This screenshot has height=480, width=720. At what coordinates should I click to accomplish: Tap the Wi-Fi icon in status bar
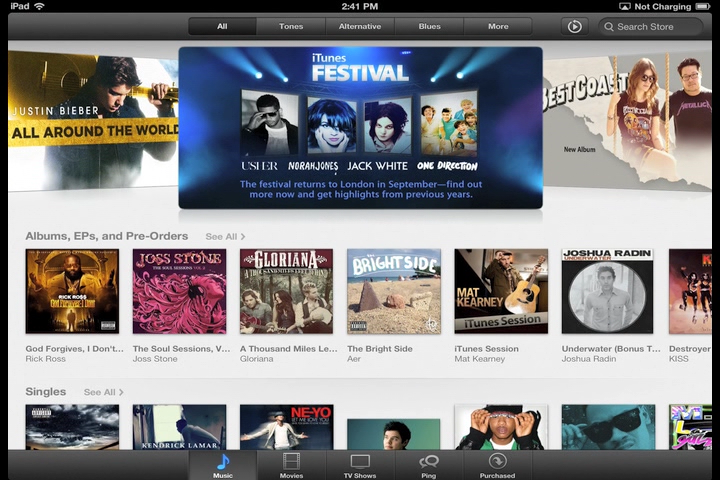point(39,6)
